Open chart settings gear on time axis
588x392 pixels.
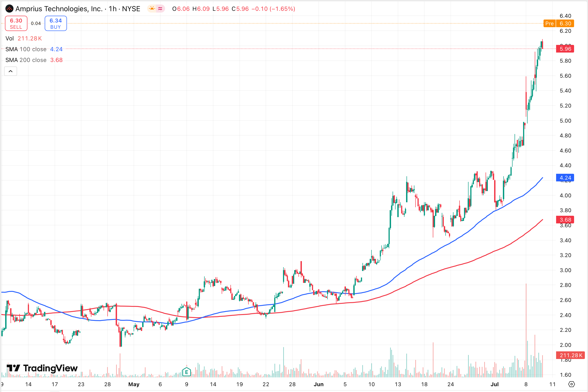(x=572, y=384)
